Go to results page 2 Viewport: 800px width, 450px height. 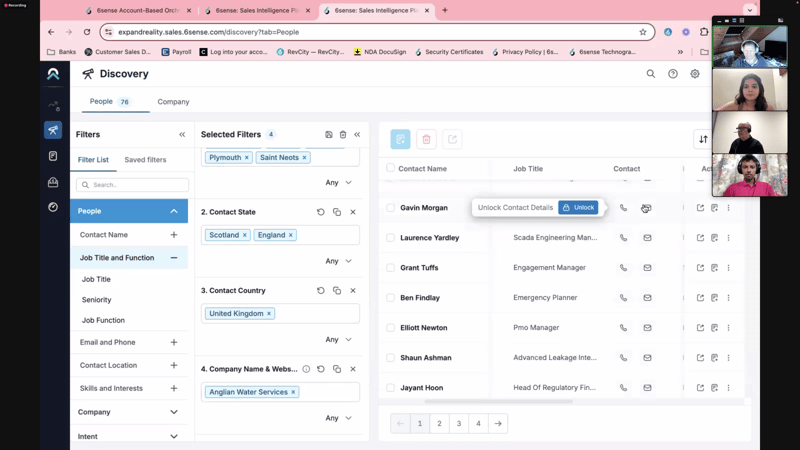click(x=439, y=423)
